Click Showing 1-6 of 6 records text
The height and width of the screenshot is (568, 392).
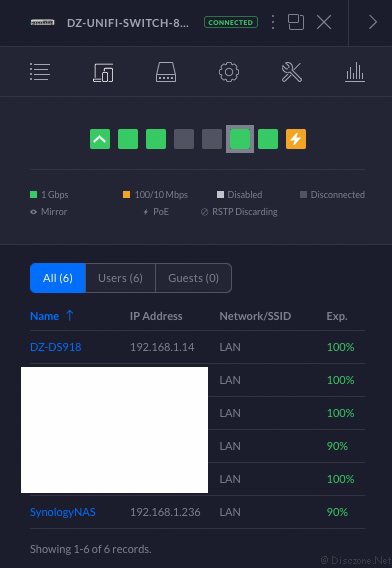[x=91, y=549]
